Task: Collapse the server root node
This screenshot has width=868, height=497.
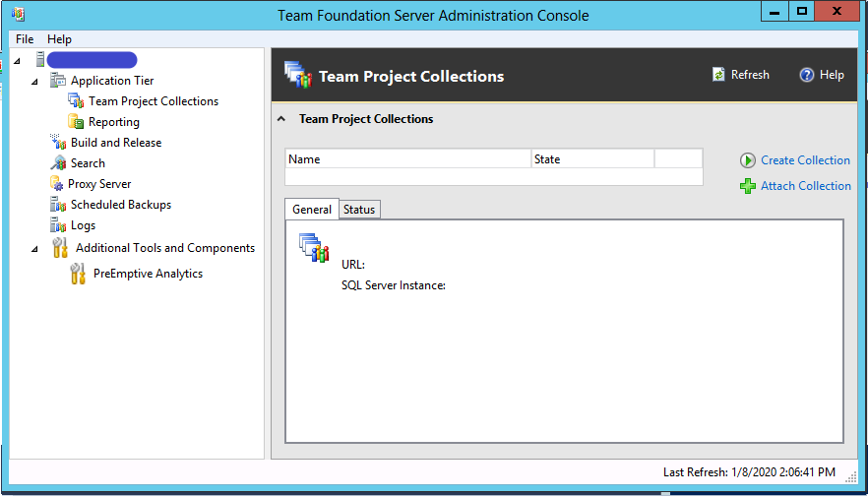Action: tap(17, 61)
